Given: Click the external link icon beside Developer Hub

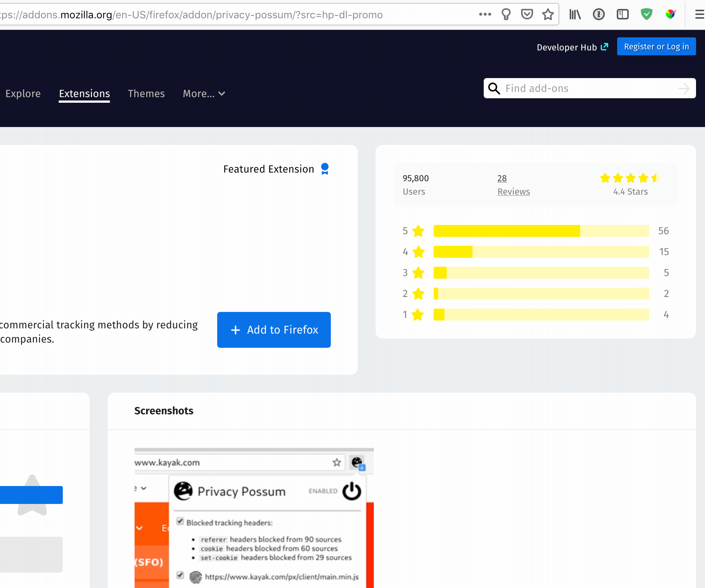Looking at the screenshot, I should [604, 47].
